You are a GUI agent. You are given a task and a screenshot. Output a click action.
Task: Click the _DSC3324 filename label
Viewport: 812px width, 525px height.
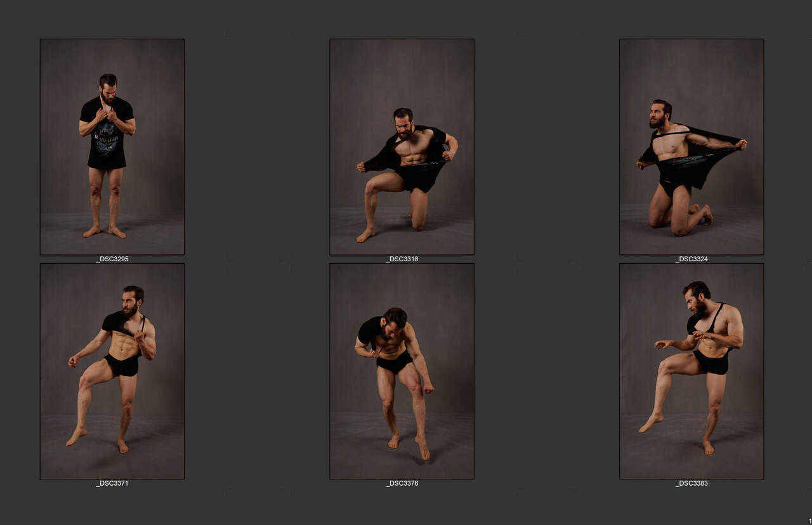[x=691, y=259]
